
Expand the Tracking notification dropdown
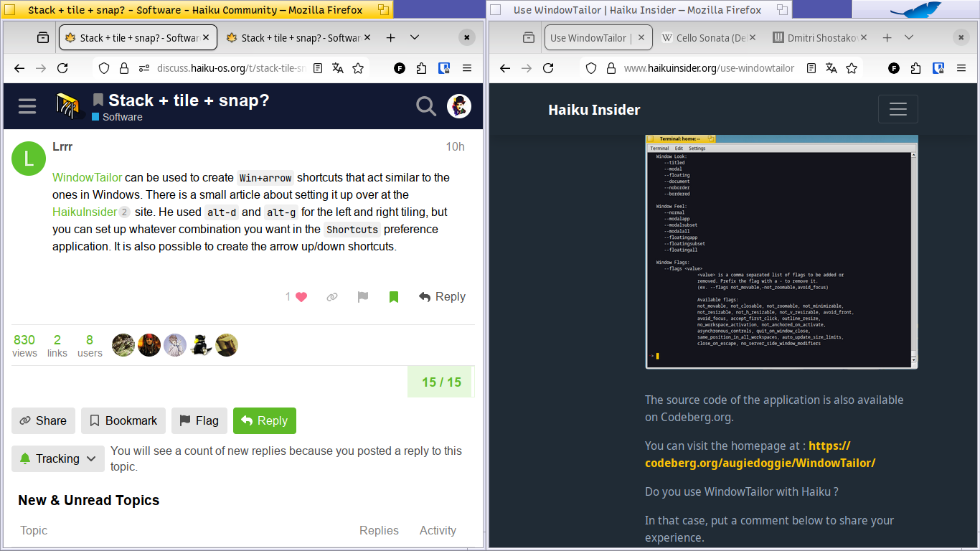pos(58,458)
